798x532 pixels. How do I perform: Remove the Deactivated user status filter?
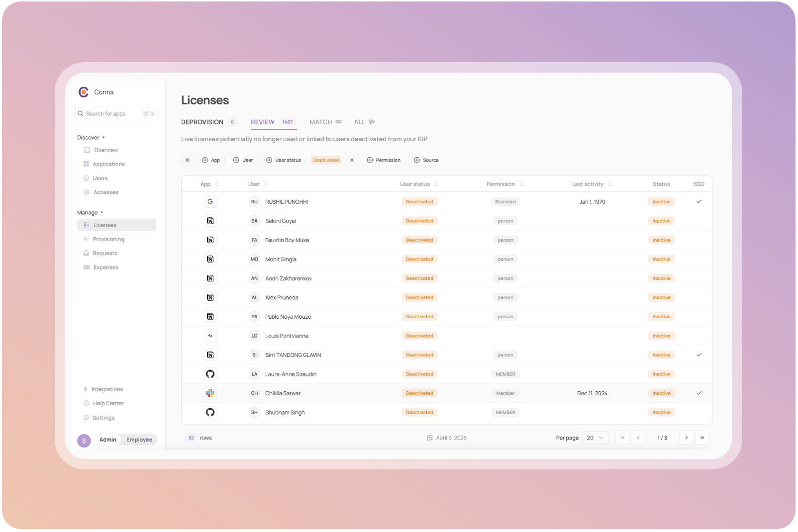(x=352, y=160)
